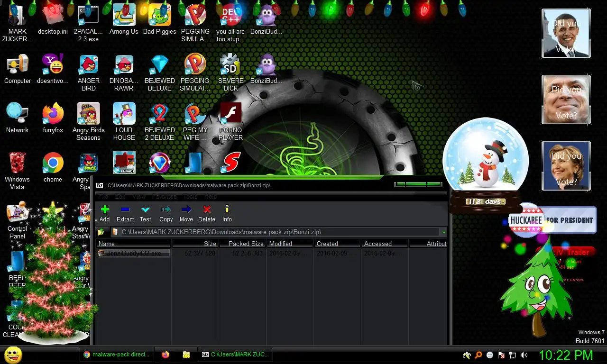Select the DINOSA... RAWR desktop icon
607x364 pixels.
[124, 72]
